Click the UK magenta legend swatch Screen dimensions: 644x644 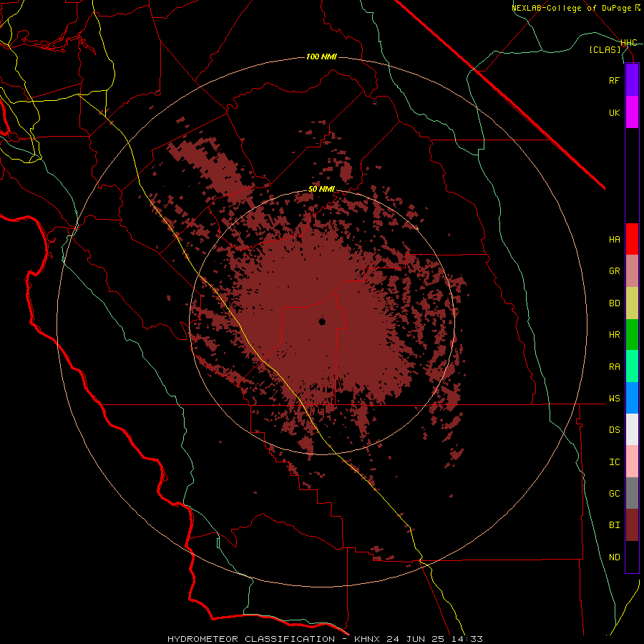tap(632, 112)
